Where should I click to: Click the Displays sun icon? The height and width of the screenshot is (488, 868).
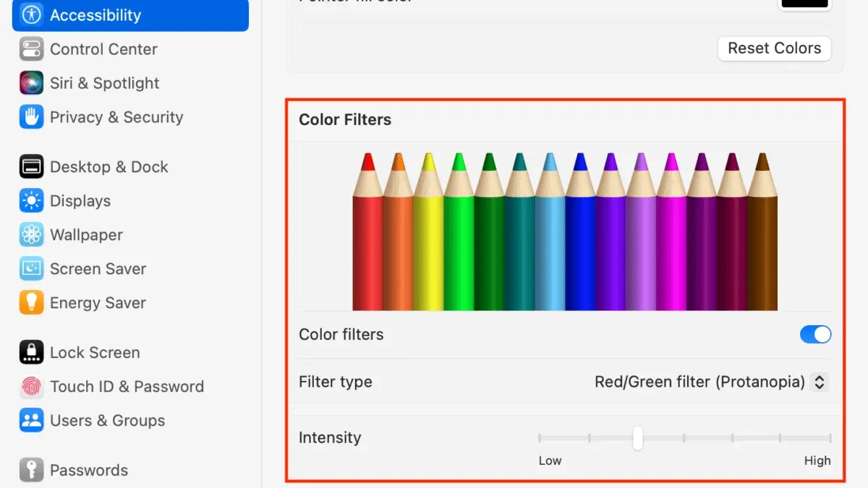click(31, 201)
